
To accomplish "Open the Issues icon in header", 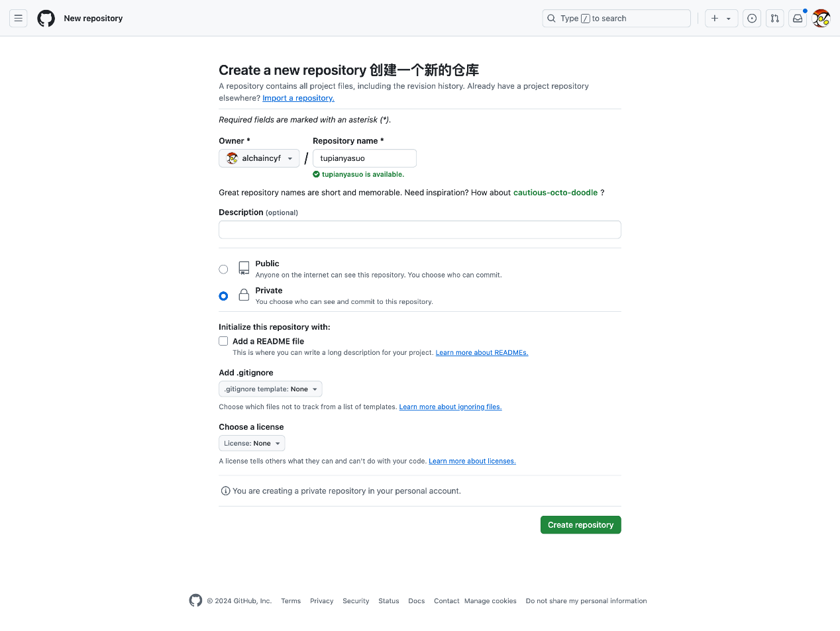I will click(752, 19).
